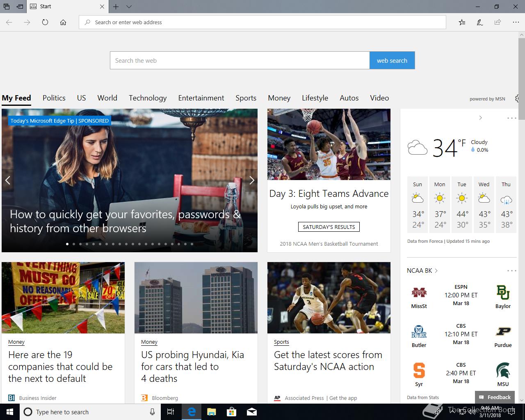Image resolution: width=525 pixels, height=420 pixels.
Task: Open the Sports tab
Action: tap(246, 98)
